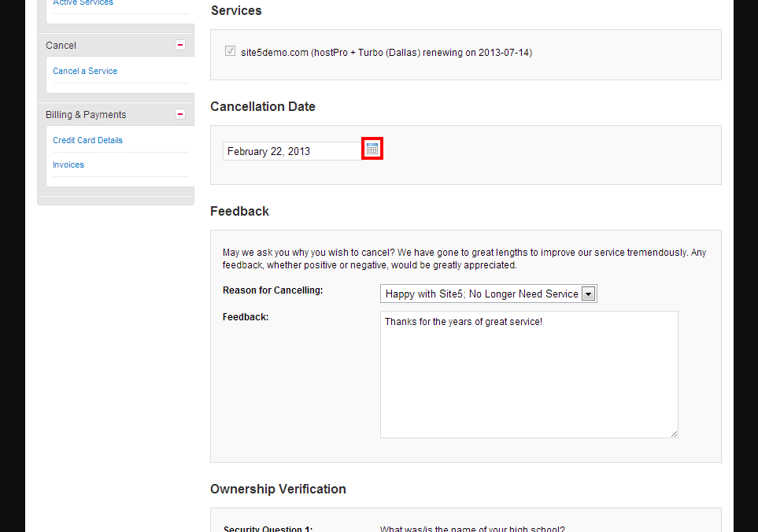Click the "Security Question 1:" label
Image resolution: width=758 pixels, height=532 pixels.
268,529
